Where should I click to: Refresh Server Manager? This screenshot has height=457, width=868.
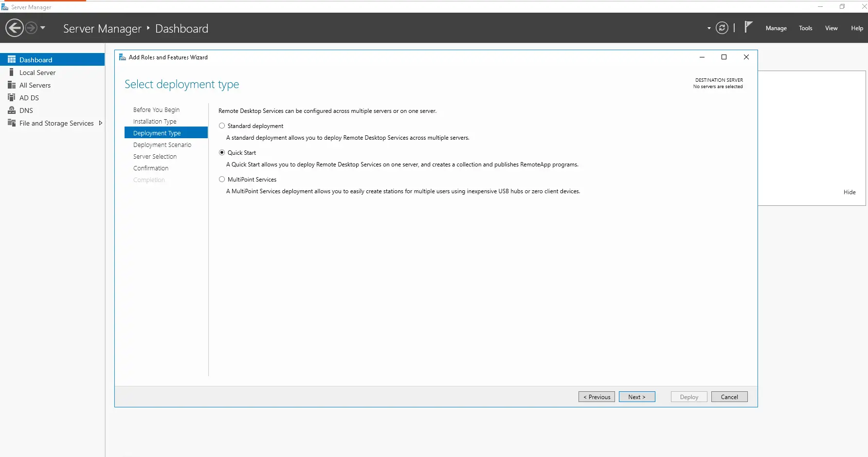tap(722, 28)
